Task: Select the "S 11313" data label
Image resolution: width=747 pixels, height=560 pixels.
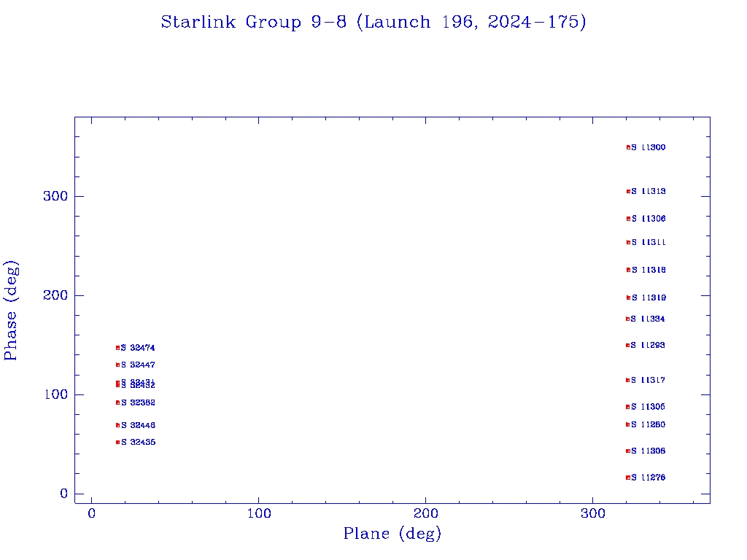Action: click(x=649, y=192)
